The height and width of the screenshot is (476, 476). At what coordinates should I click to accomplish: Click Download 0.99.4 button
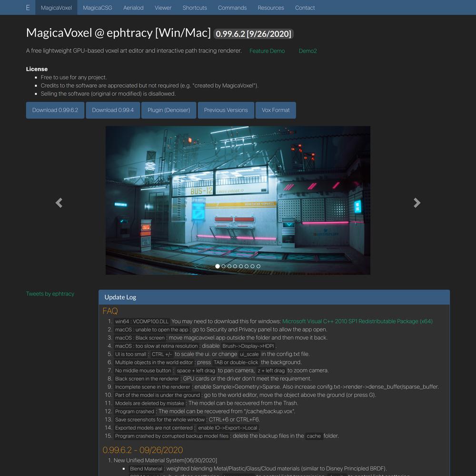pyautogui.click(x=113, y=110)
